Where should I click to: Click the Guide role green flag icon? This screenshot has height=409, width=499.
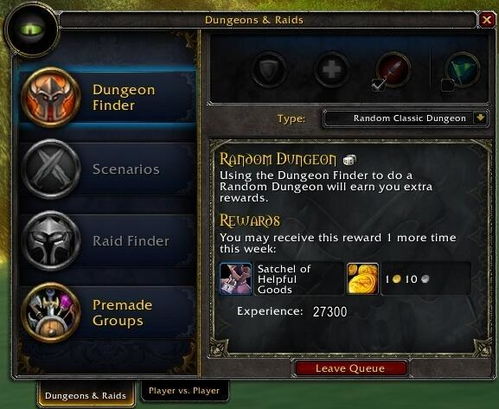pyautogui.click(x=462, y=69)
